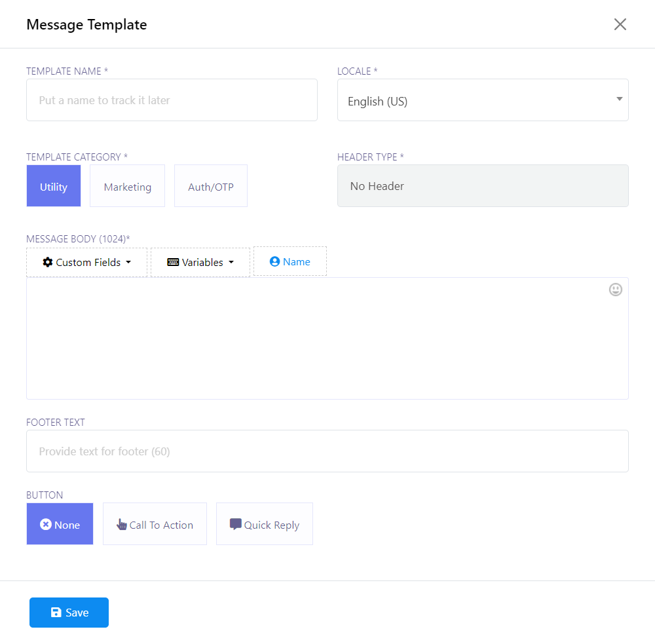Select None for button type
The width and height of the screenshot is (655, 644).
coord(60,524)
